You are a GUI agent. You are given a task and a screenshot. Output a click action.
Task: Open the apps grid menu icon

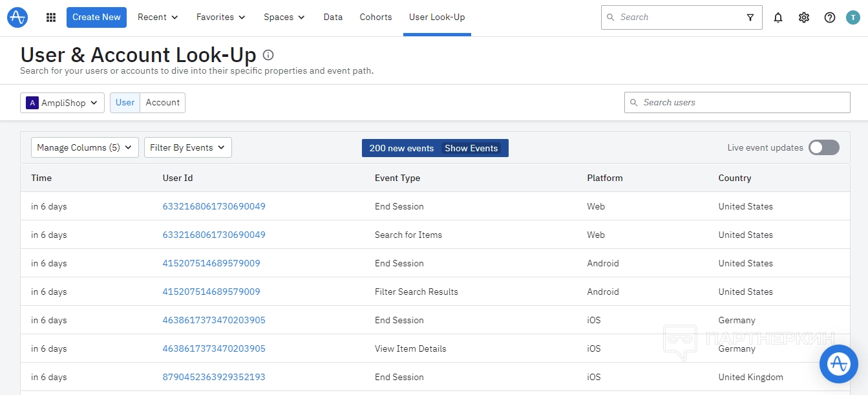51,17
